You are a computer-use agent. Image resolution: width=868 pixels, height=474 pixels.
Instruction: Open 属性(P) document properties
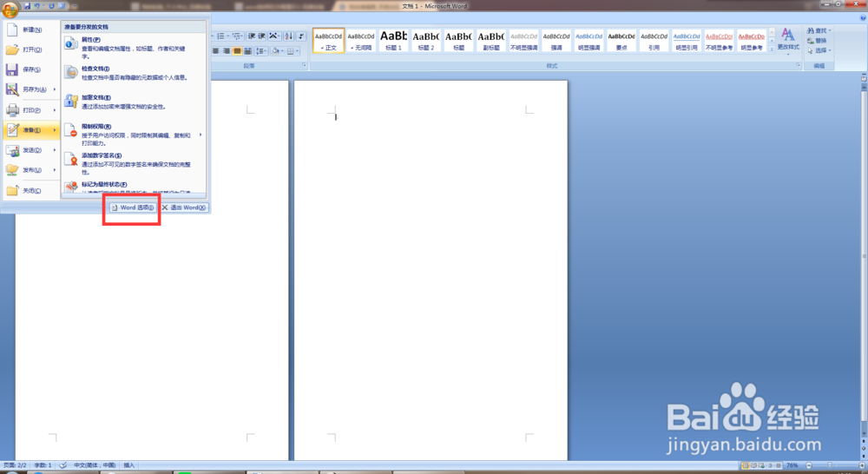(133, 48)
